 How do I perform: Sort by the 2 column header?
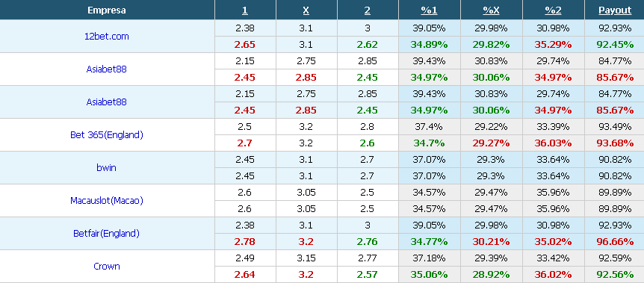pyautogui.click(x=367, y=10)
